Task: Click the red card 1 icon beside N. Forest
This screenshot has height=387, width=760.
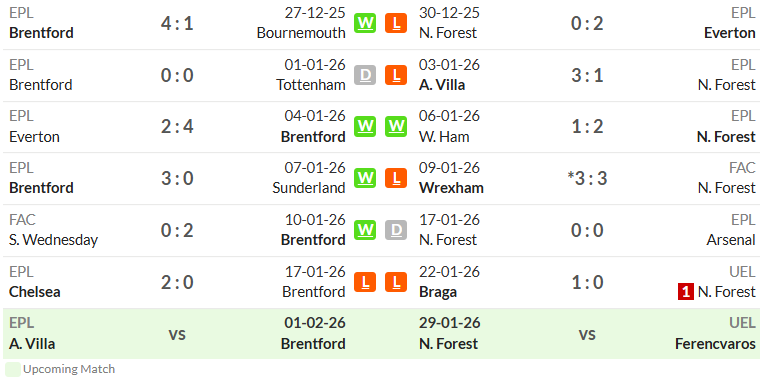Action: 686,292
